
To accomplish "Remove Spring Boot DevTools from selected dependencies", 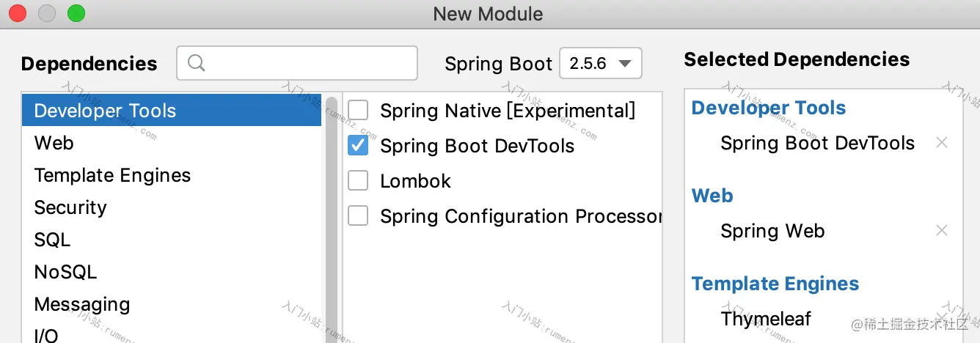I will 942,143.
